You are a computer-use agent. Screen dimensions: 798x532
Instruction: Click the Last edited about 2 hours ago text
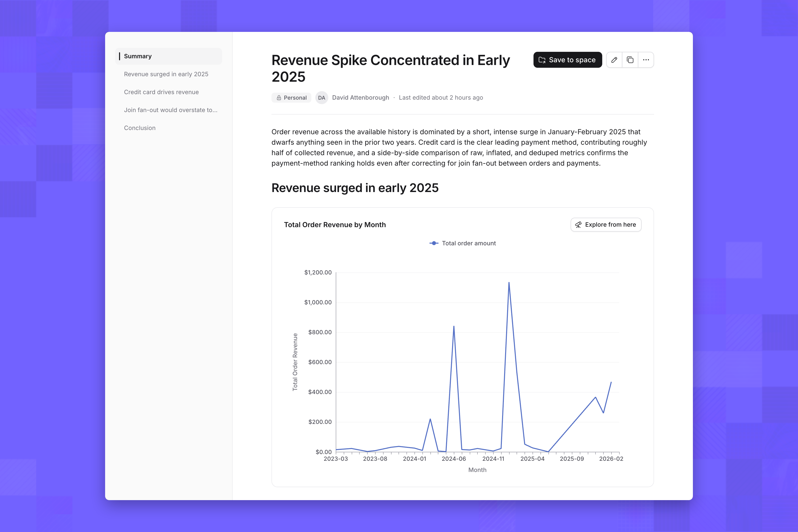pyautogui.click(x=441, y=98)
